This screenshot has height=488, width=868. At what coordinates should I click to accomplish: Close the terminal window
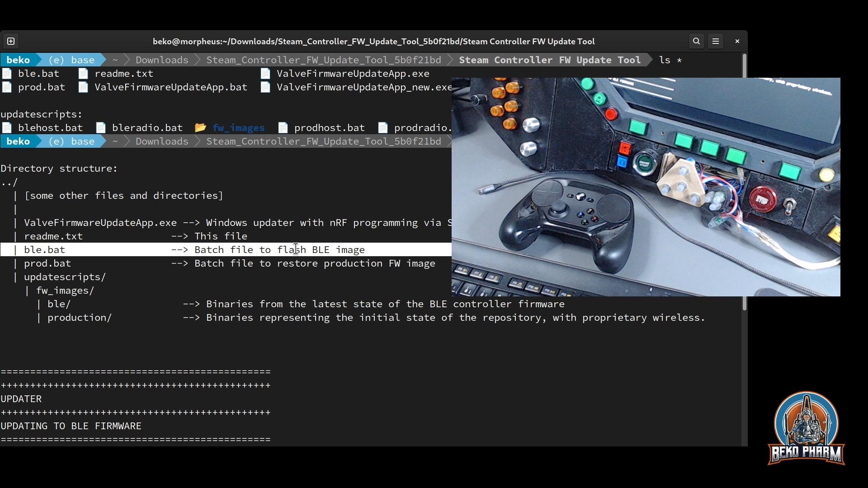tap(737, 41)
